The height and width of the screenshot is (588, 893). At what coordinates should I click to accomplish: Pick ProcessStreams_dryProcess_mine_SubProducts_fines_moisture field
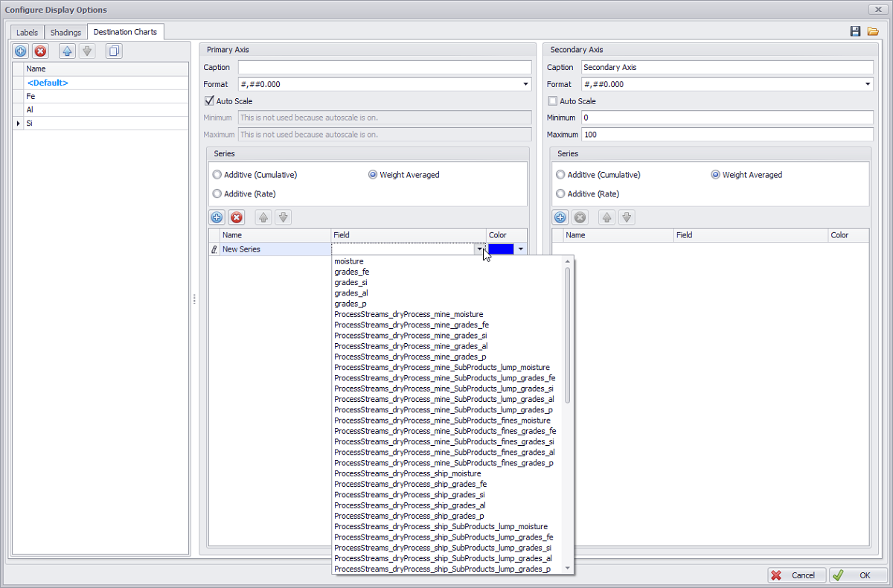pos(443,421)
